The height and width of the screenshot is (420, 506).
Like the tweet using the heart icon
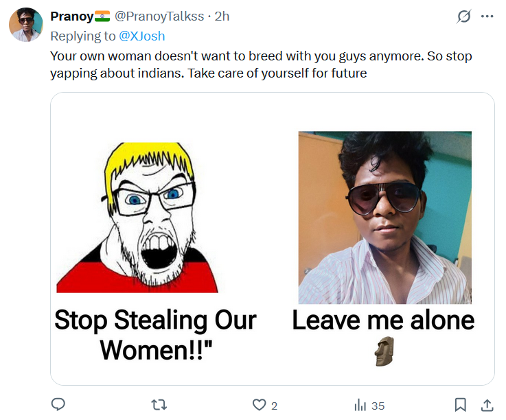pyautogui.click(x=260, y=405)
